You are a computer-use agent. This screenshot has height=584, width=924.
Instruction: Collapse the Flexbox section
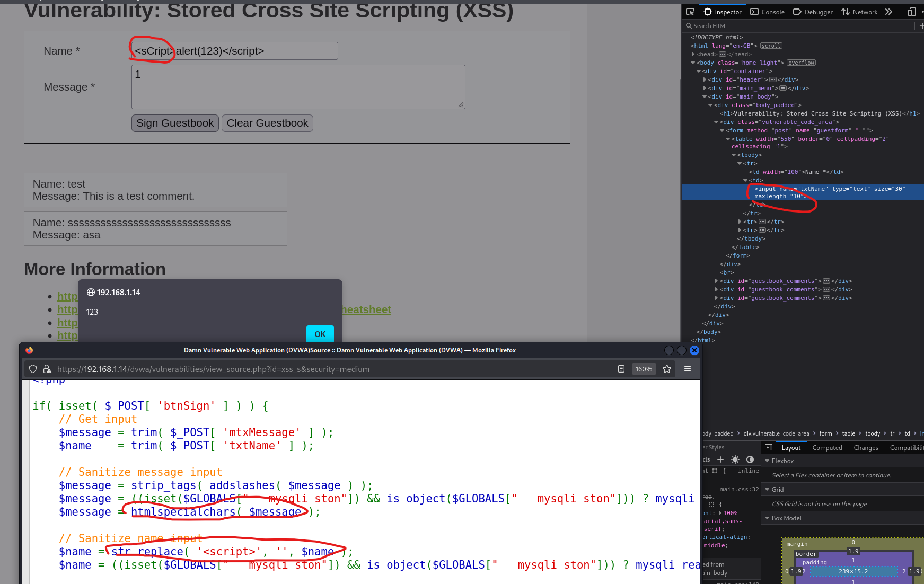tap(767, 461)
